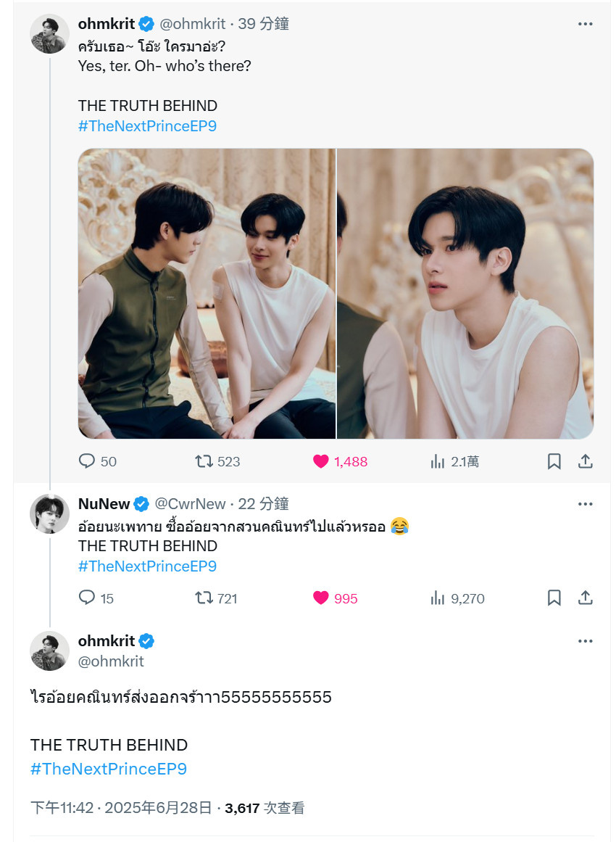Reply to NuNew's tweet with 15 comments
Screen dimensions: 616x842
96,598
